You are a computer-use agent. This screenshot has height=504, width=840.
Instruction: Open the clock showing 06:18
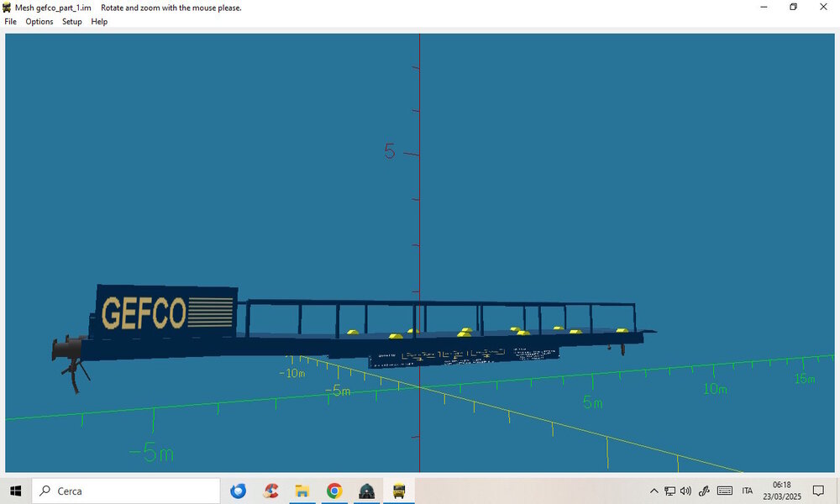pos(782,491)
